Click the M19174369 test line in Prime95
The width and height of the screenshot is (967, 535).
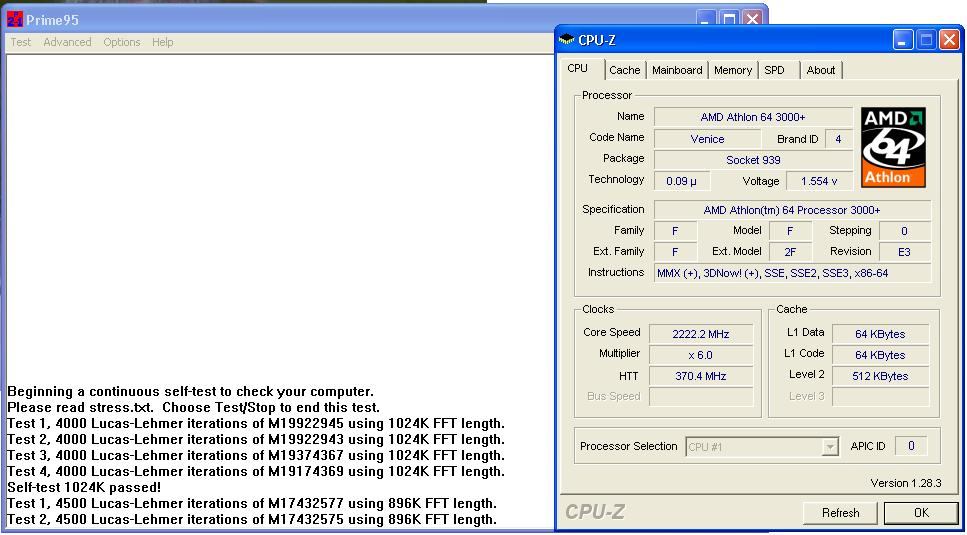pos(256,472)
